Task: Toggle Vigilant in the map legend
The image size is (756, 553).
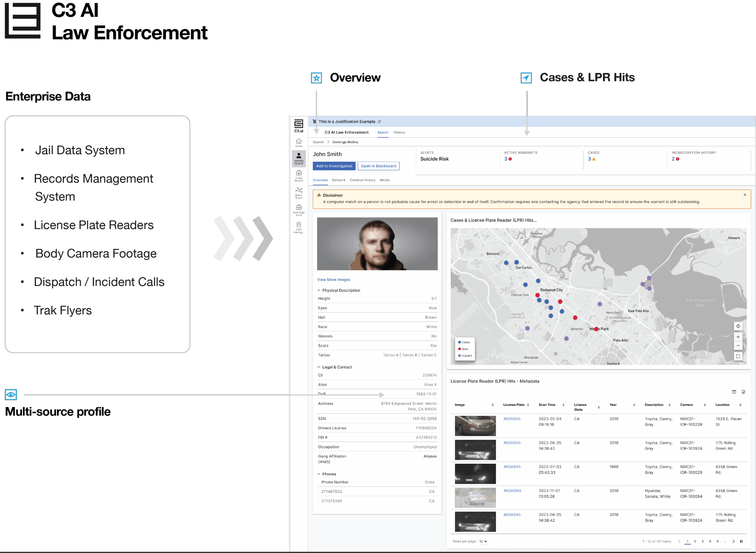Action: click(465, 356)
